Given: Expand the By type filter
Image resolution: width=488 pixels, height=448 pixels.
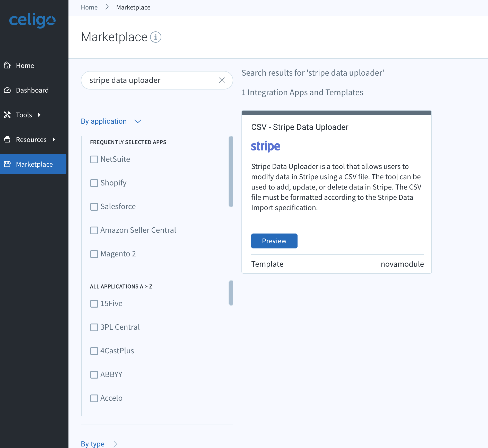Looking at the screenshot, I should [x=115, y=444].
